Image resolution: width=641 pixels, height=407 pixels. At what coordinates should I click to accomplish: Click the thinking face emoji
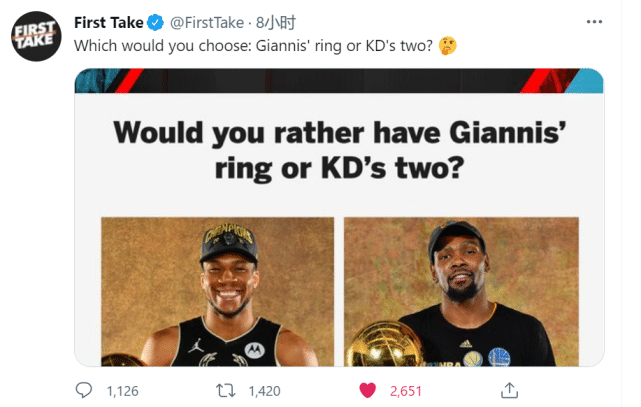(447, 46)
